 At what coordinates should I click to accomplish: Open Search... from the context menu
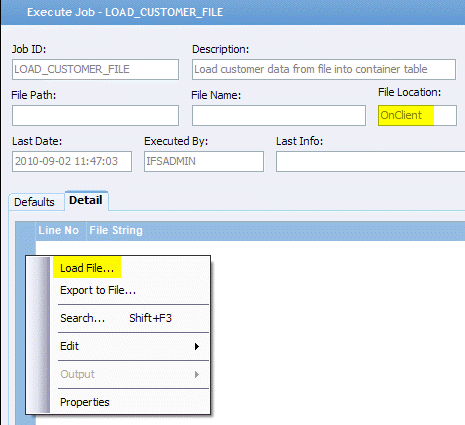click(83, 318)
